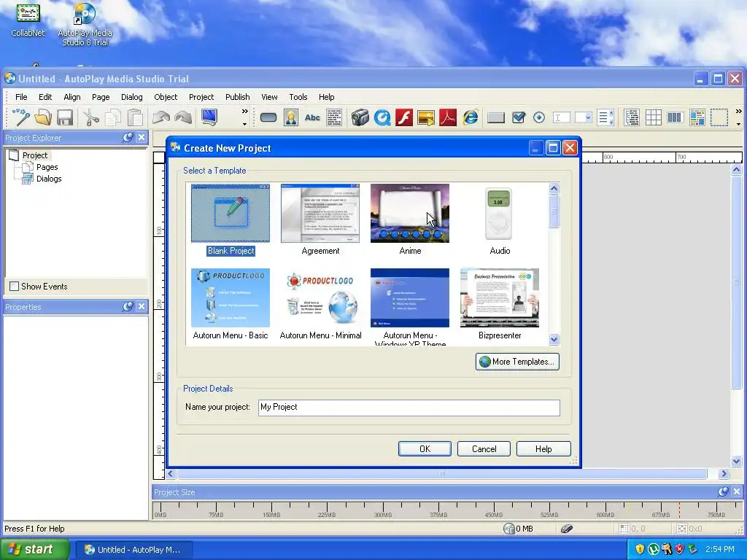Click the Help button in dialog

coord(543,448)
